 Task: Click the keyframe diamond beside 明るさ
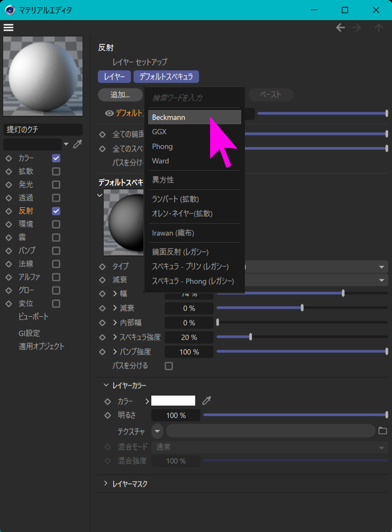coord(108,416)
